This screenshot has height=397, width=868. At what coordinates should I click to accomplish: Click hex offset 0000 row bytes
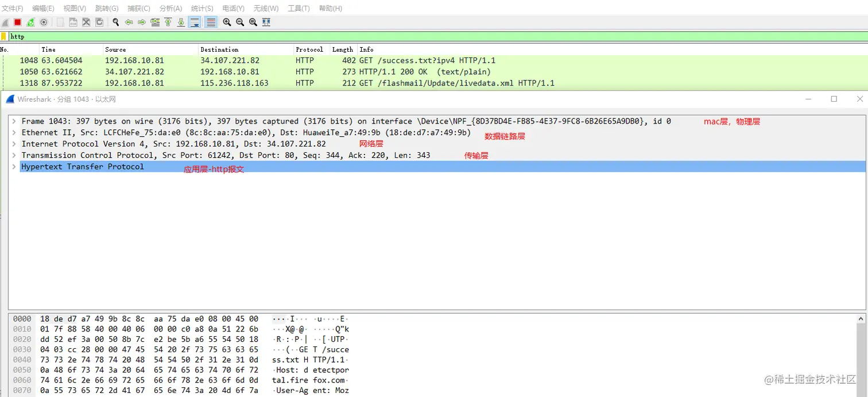[149, 318]
